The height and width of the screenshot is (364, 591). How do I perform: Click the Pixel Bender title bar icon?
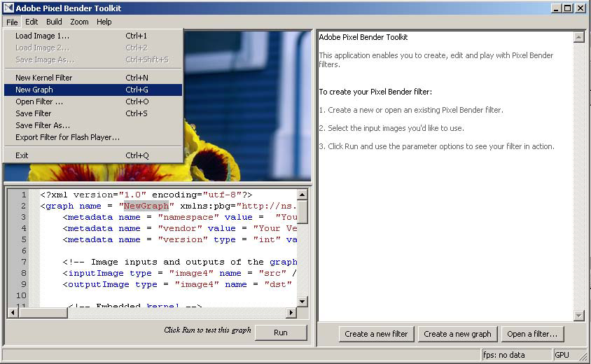8,8
